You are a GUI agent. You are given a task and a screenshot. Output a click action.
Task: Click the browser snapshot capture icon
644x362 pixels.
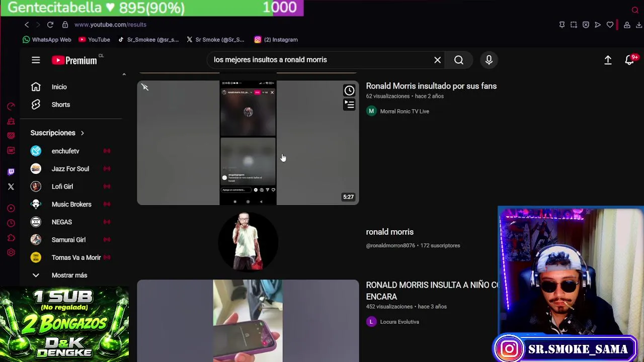click(574, 25)
